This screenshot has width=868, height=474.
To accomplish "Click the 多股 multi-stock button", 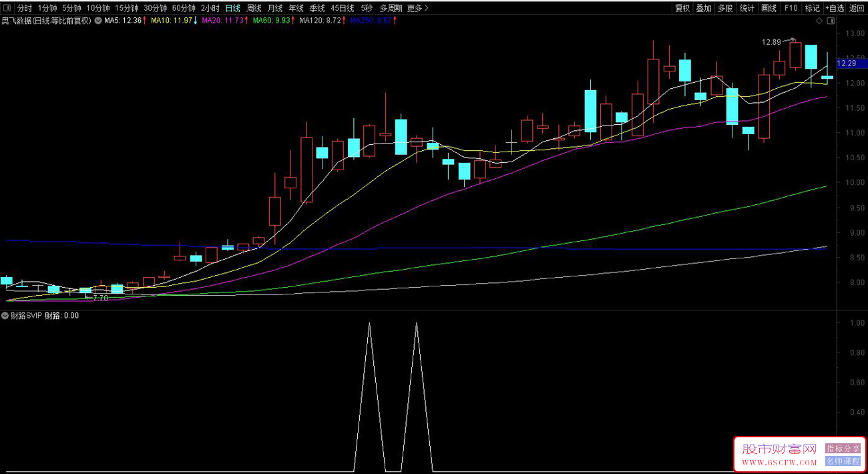I will click(725, 9).
